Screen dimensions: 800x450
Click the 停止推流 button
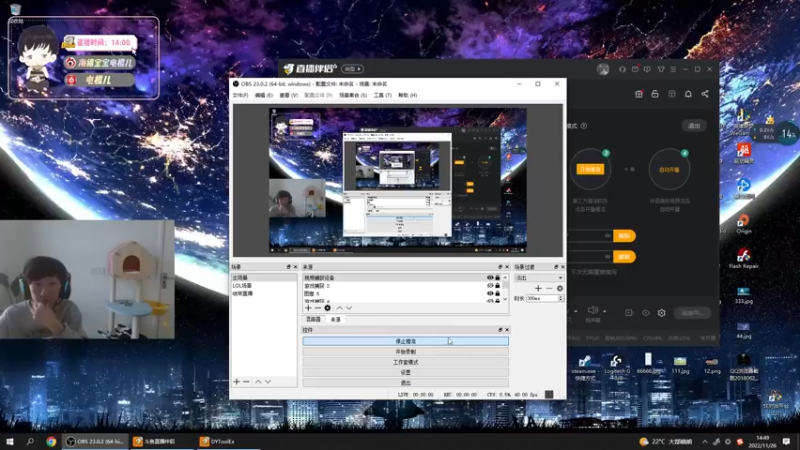(405, 341)
